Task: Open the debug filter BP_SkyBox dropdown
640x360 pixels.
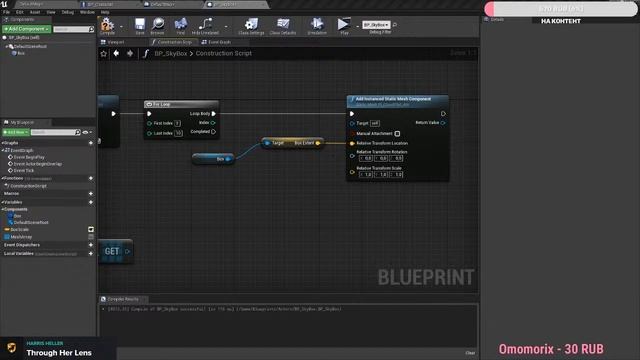Action: click(x=376, y=25)
